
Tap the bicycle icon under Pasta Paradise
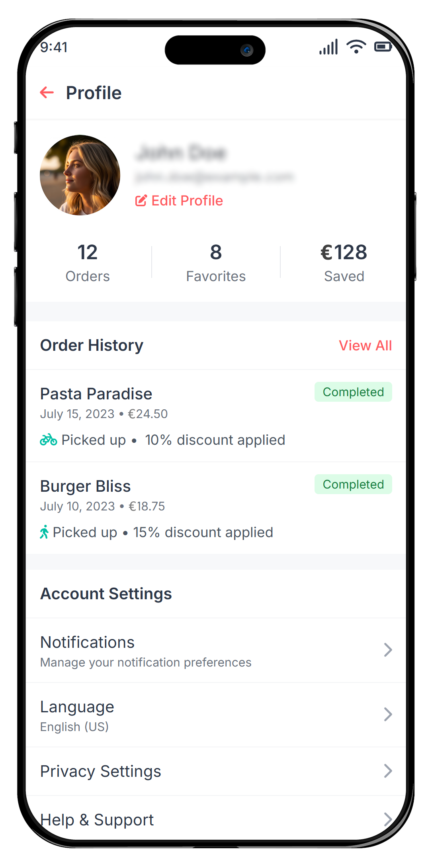[49, 440]
